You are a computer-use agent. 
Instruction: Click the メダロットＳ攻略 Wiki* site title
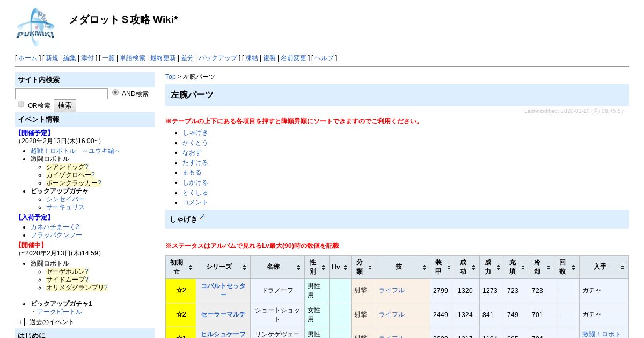tap(123, 20)
